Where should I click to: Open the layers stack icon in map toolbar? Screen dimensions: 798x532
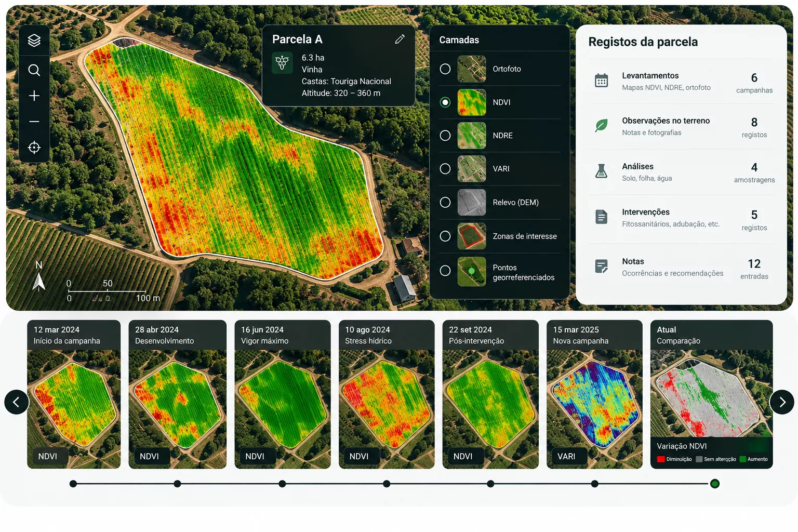pos(34,41)
